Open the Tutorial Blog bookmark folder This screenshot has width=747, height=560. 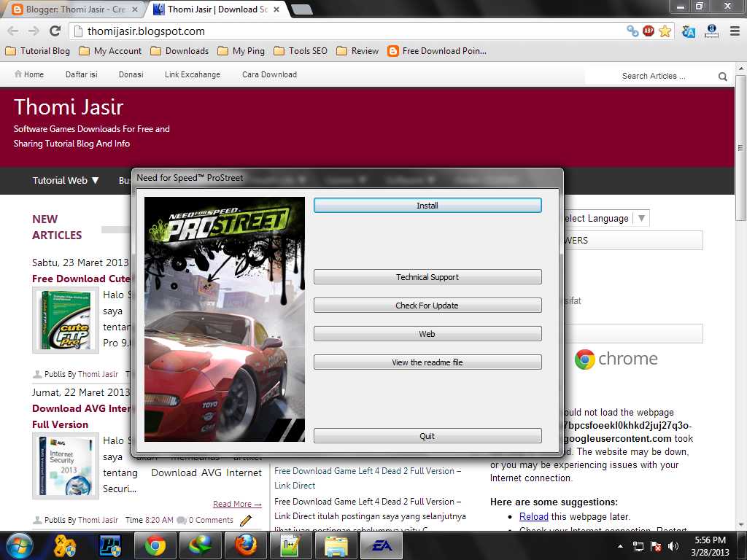[38, 51]
